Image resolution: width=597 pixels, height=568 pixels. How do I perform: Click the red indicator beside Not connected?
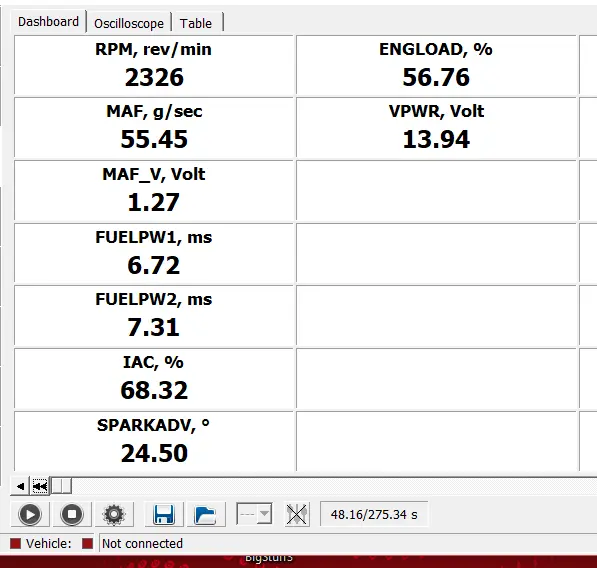click(x=88, y=543)
